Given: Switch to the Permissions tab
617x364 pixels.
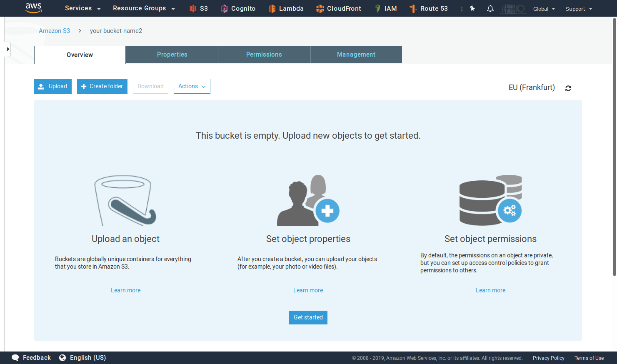Looking at the screenshot, I should coord(264,55).
